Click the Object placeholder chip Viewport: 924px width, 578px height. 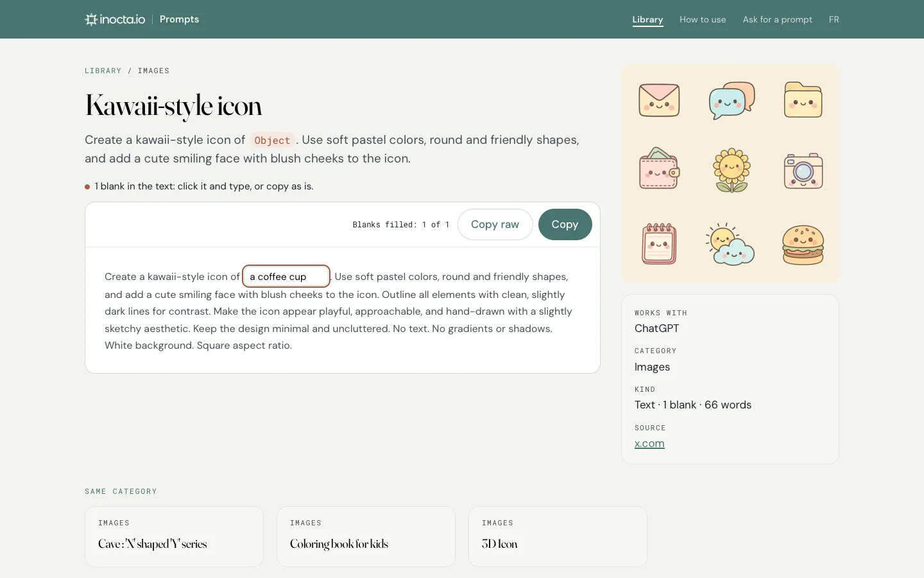pyautogui.click(x=272, y=140)
